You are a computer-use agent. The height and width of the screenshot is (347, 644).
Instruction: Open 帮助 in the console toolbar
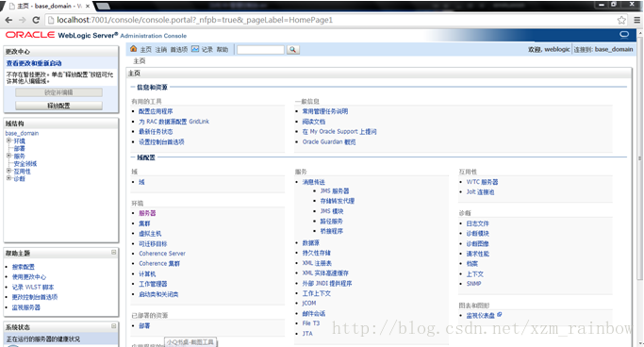click(223, 49)
